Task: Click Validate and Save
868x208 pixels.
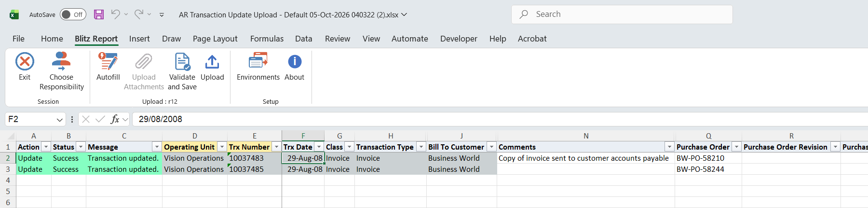Action: (182, 71)
